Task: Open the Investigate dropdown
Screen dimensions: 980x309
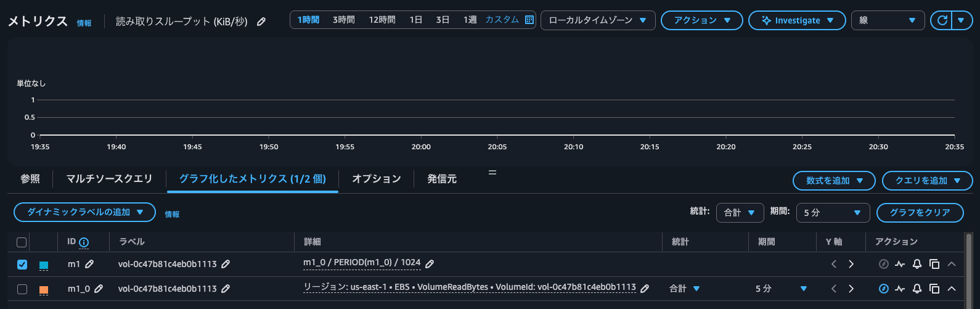Action: pyautogui.click(x=798, y=20)
